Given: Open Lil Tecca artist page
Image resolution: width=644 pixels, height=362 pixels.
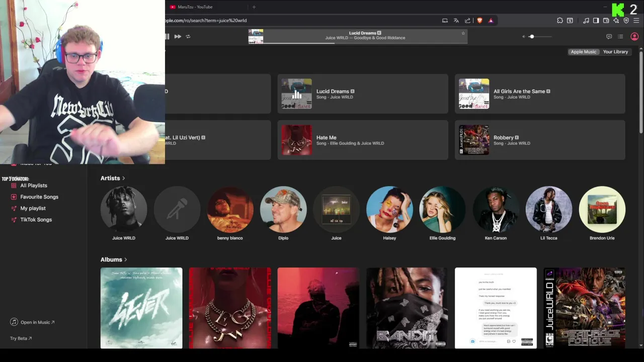Looking at the screenshot, I should click(x=549, y=210).
